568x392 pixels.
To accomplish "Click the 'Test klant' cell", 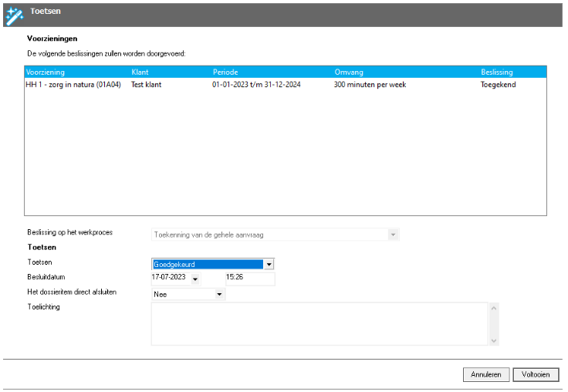I will click(147, 84).
